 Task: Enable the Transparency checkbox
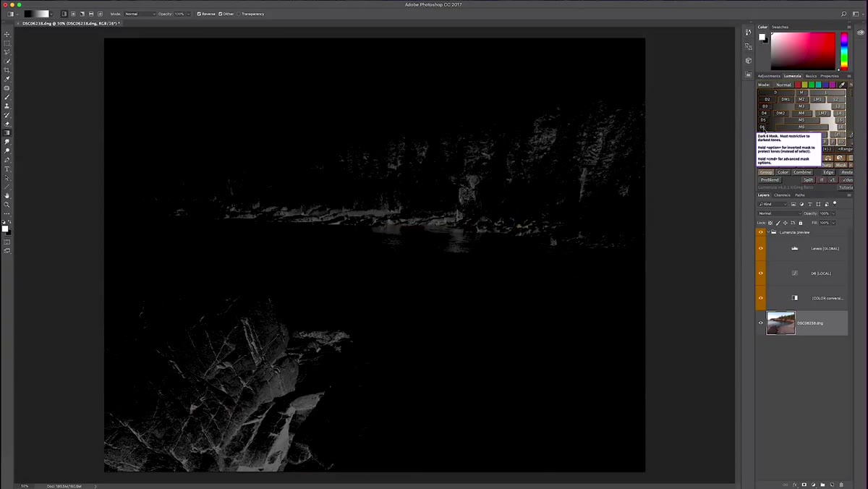click(239, 14)
